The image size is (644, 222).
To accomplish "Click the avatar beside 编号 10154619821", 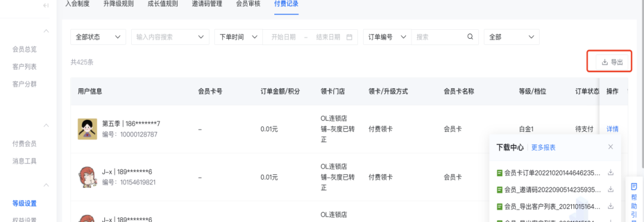I will click(x=88, y=177).
